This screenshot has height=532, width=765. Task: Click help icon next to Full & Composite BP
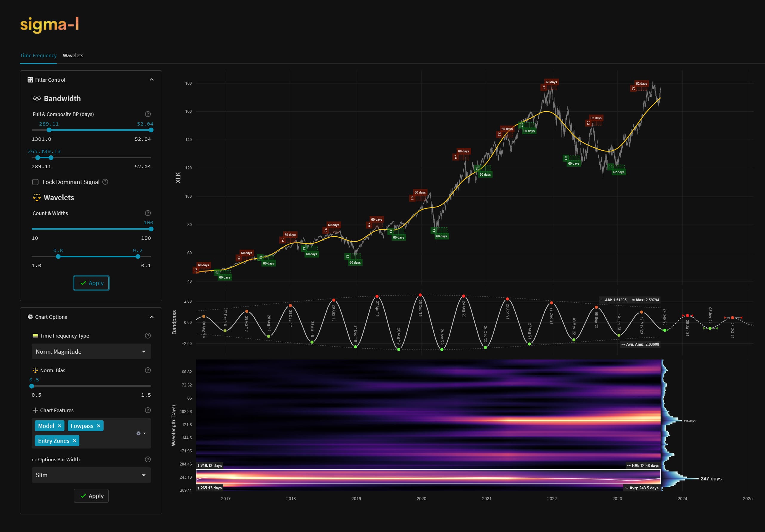coord(148,114)
